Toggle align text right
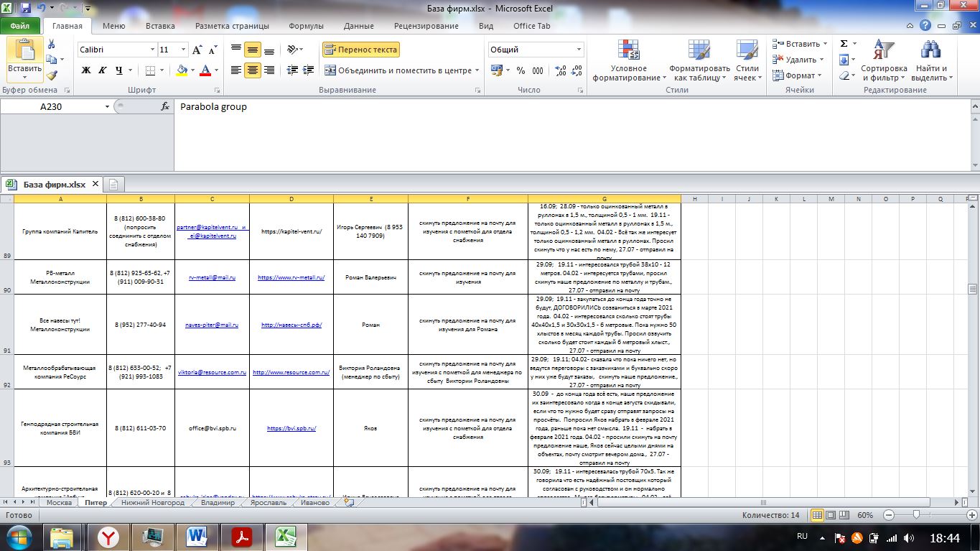The height and width of the screenshot is (551, 980). tap(269, 70)
